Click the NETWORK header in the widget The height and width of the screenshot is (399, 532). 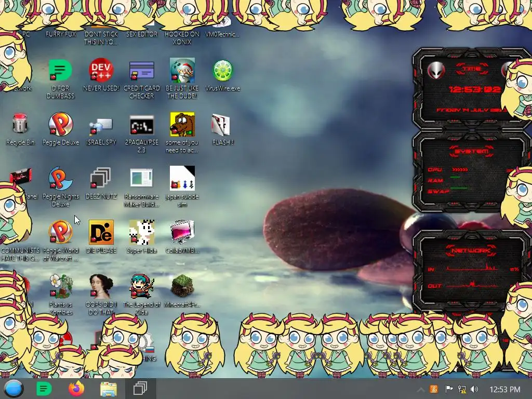click(471, 250)
